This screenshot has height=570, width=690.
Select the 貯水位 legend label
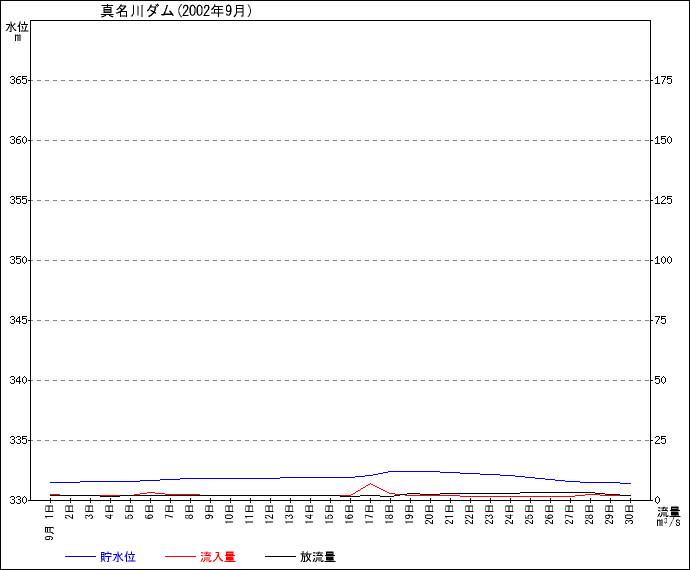pos(117,556)
